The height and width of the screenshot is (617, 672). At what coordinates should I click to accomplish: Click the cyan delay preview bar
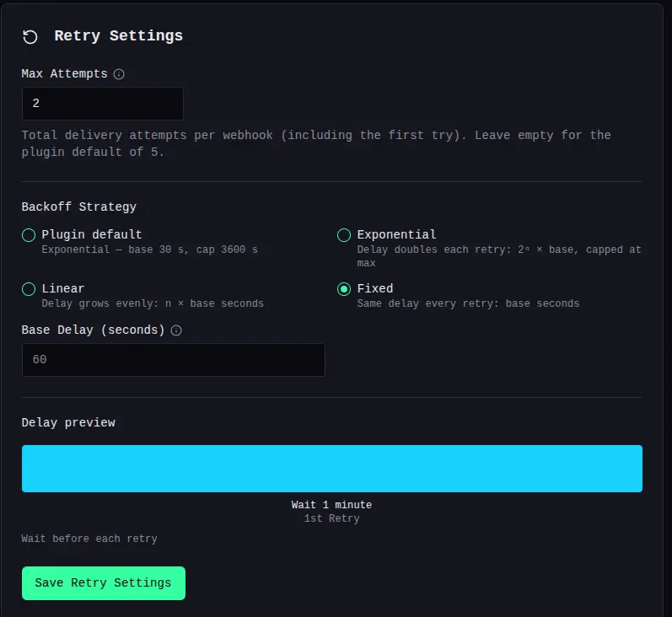coord(332,469)
